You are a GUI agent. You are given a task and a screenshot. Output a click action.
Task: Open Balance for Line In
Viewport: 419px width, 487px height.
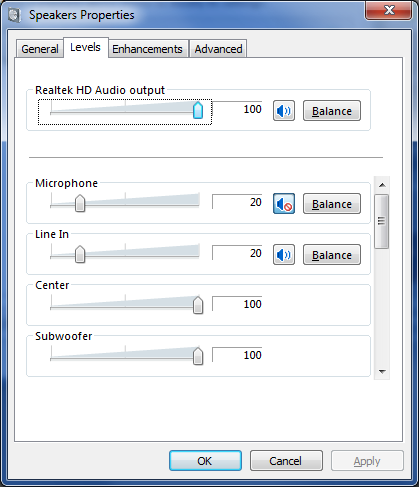332,255
